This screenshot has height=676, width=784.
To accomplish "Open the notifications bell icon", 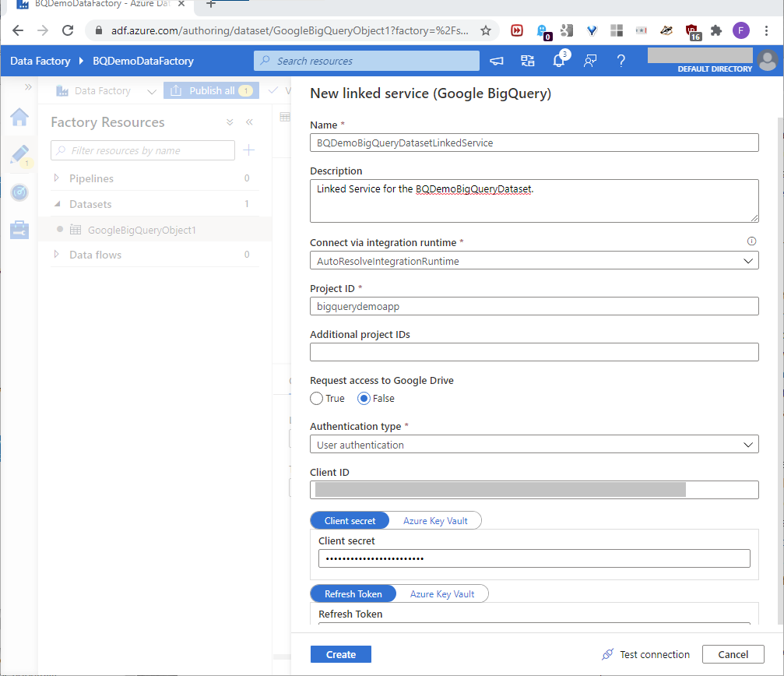I will pos(559,61).
